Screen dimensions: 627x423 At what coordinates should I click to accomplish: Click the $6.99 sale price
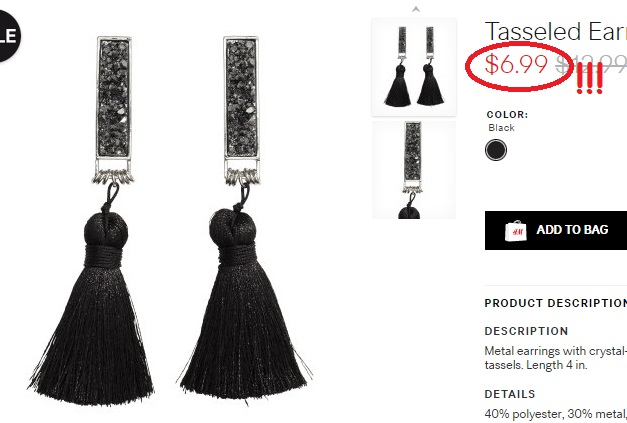pyautogui.click(x=516, y=64)
